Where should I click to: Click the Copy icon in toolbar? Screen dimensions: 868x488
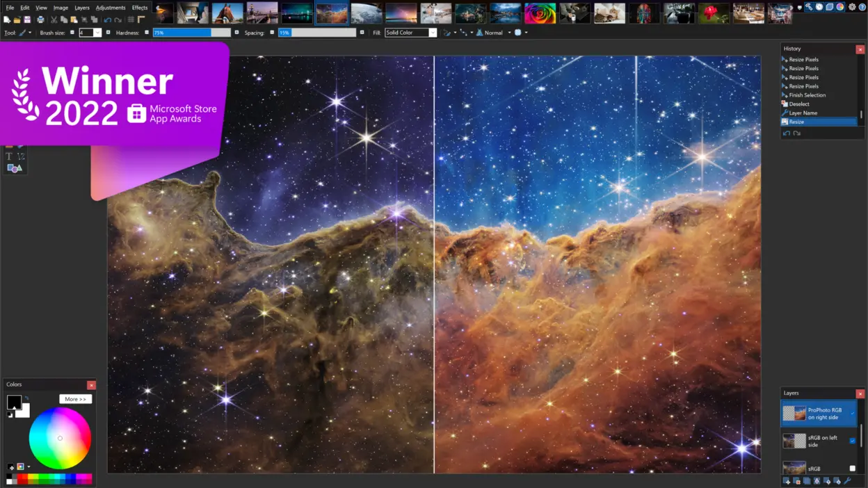[x=63, y=19]
